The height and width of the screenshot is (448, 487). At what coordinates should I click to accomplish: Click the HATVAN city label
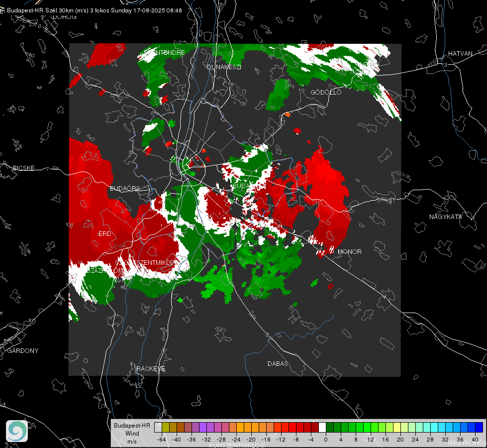460,54
